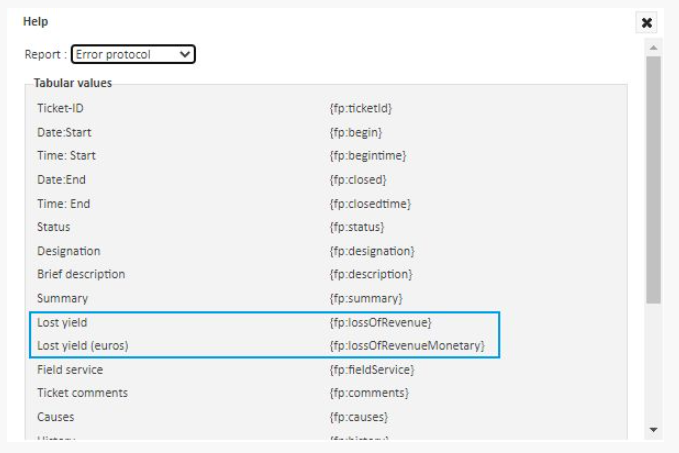679x453 pixels.
Task: Select the {fp:causes} placeholder
Action: pyautogui.click(x=358, y=417)
